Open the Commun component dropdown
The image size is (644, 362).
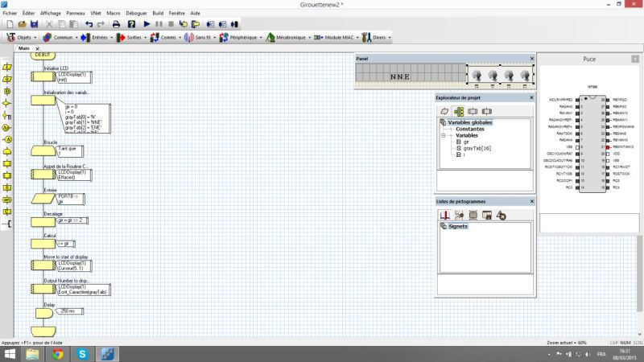tap(60, 37)
